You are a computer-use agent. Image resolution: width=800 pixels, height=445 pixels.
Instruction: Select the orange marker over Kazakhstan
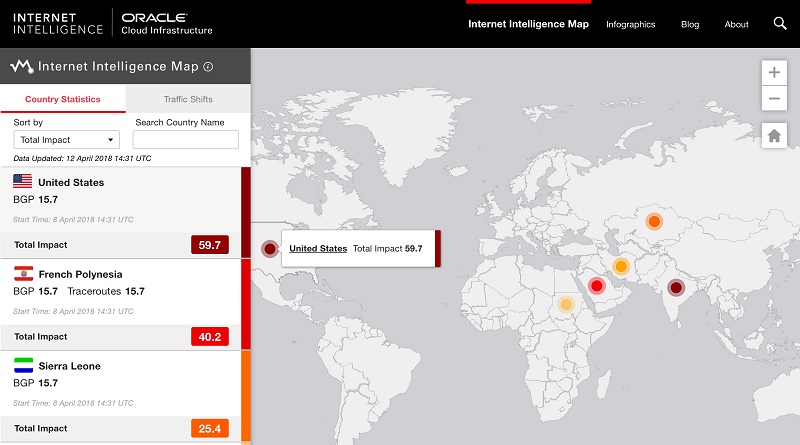654,221
